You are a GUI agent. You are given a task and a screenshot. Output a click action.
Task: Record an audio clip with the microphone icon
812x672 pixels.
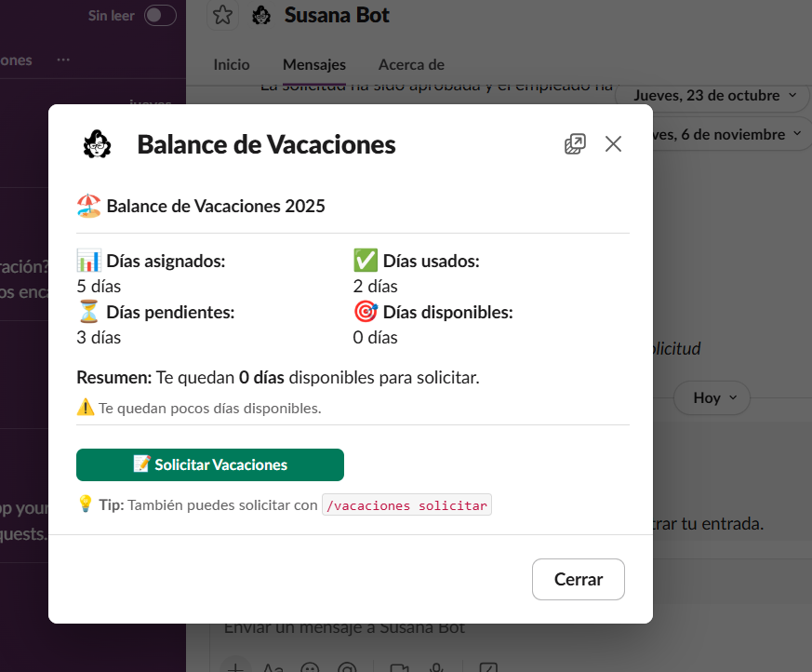(434, 667)
